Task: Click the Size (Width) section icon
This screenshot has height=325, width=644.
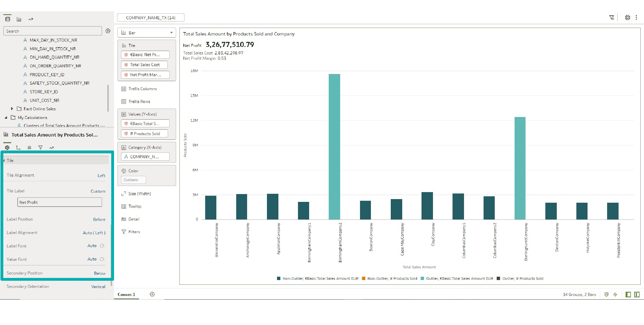Action: (x=124, y=194)
